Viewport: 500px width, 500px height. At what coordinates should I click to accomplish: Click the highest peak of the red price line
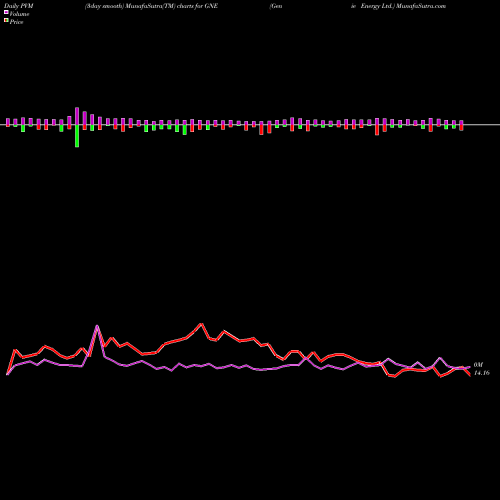(201, 324)
